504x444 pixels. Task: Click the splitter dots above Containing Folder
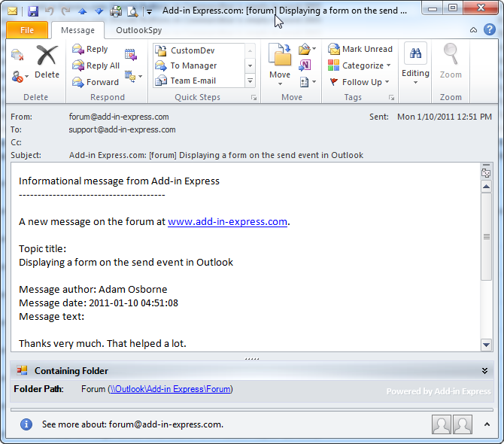252,358
